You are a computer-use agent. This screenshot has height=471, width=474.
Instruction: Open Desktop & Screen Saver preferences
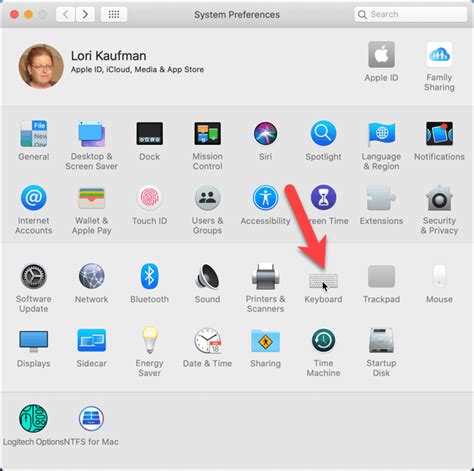point(91,134)
